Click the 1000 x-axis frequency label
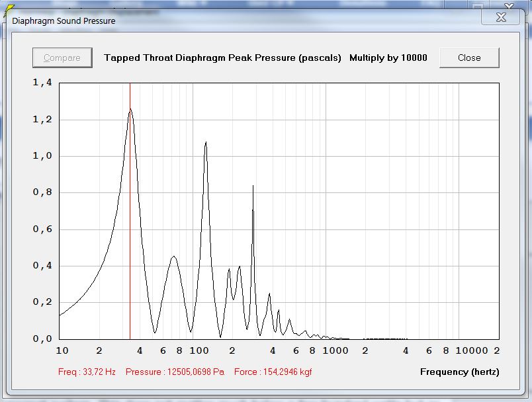Viewport: 532px width, 402px height. [x=335, y=350]
